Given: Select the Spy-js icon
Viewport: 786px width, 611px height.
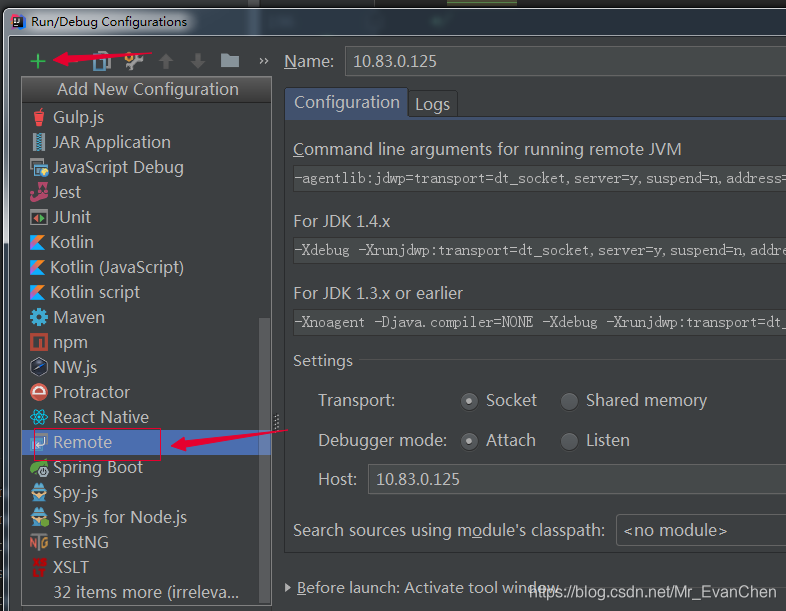Looking at the screenshot, I should [x=39, y=492].
